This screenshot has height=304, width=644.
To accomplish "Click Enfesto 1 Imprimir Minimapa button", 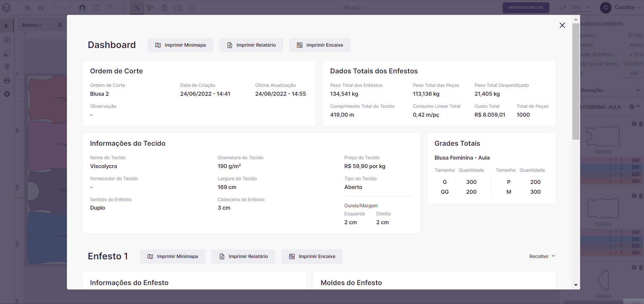I will click(x=172, y=256).
